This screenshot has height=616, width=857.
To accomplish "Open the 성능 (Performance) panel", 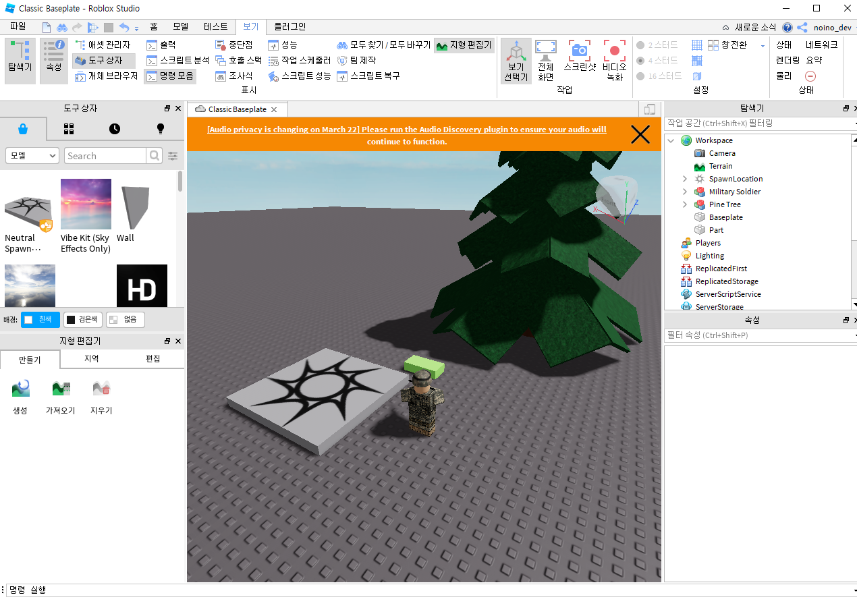I will [283, 45].
